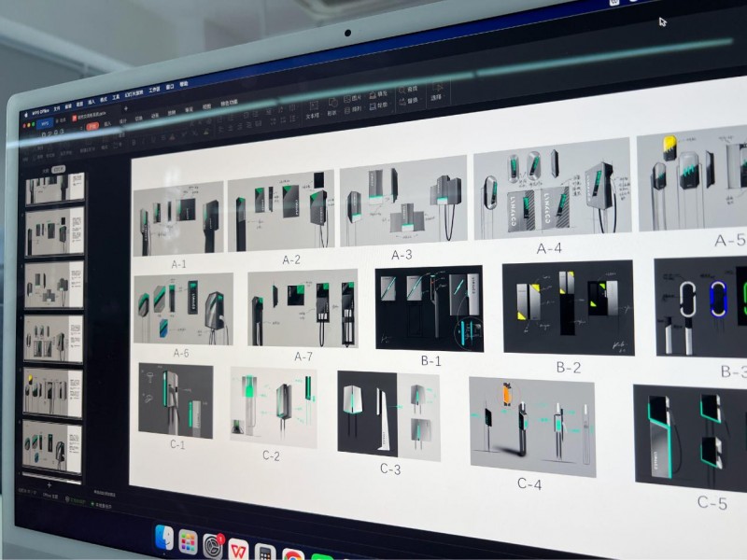747x560 pixels.
Task: Open the WPS Office application menu
Action: click(40, 112)
